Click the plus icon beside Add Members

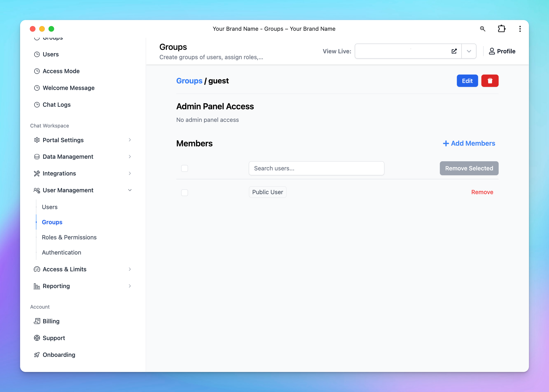(x=446, y=144)
